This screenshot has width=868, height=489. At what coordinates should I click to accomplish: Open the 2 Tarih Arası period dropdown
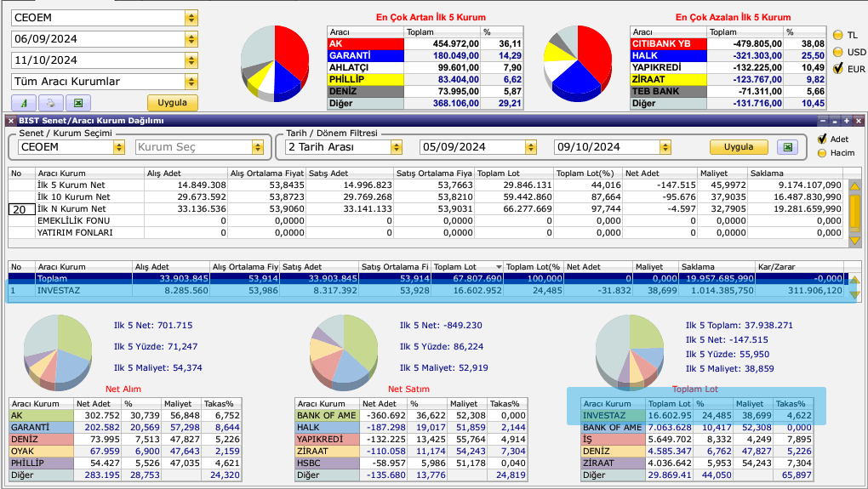click(x=396, y=147)
